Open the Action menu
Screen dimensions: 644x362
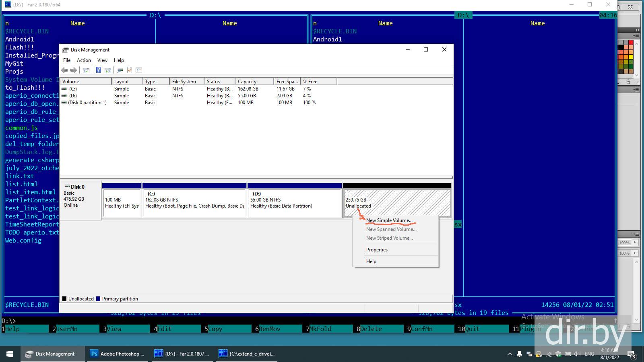coord(84,60)
